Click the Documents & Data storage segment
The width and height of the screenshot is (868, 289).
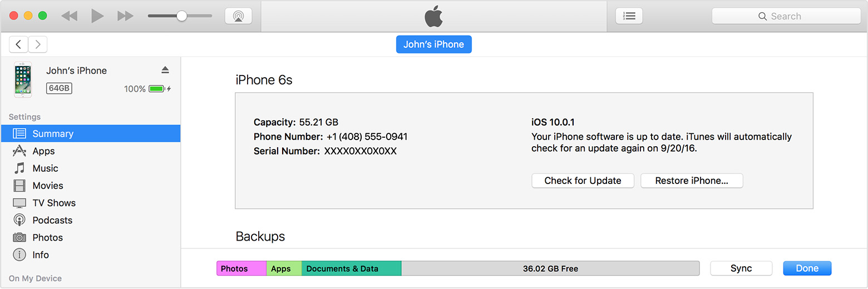point(351,268)
